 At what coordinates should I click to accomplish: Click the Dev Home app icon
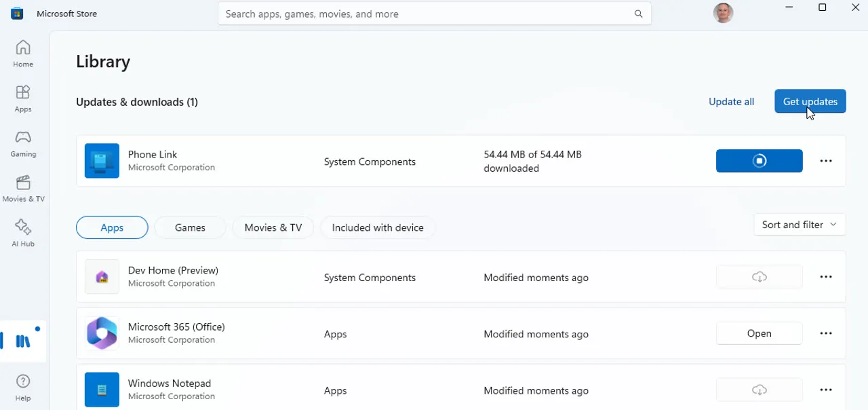coord(102,277)
